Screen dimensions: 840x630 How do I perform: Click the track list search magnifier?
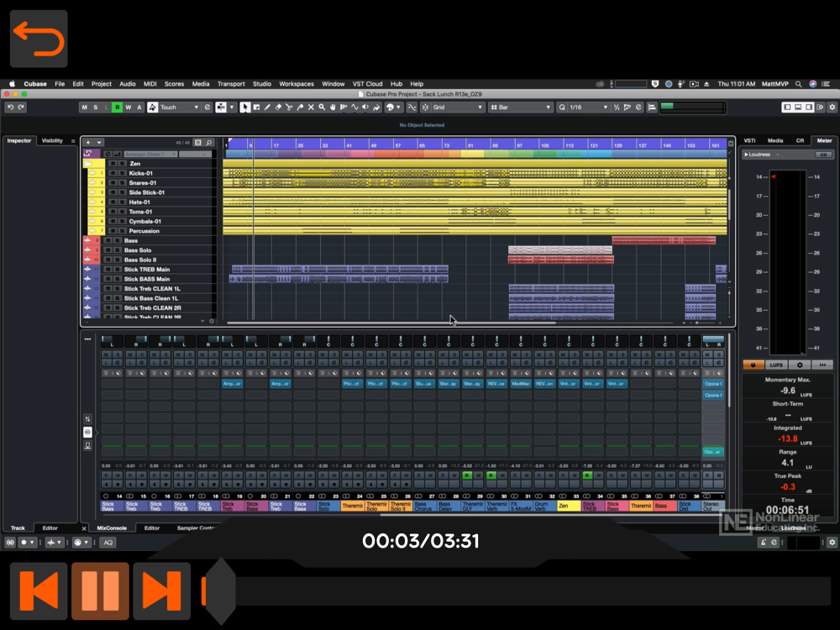209,143
